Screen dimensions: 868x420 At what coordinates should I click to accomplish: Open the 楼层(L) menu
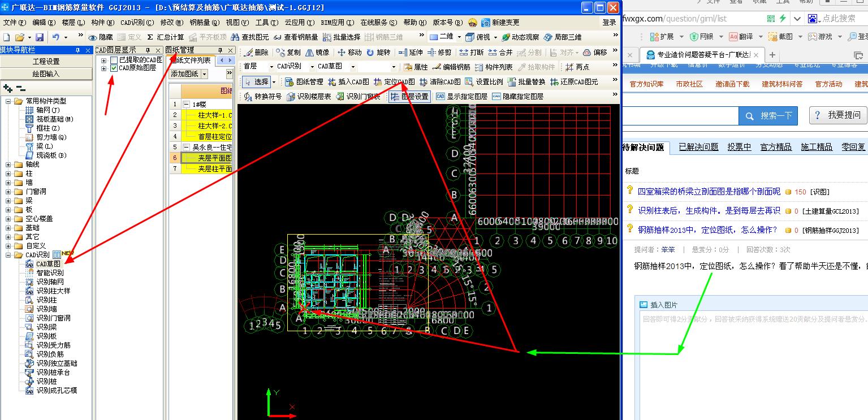[73, 23]
